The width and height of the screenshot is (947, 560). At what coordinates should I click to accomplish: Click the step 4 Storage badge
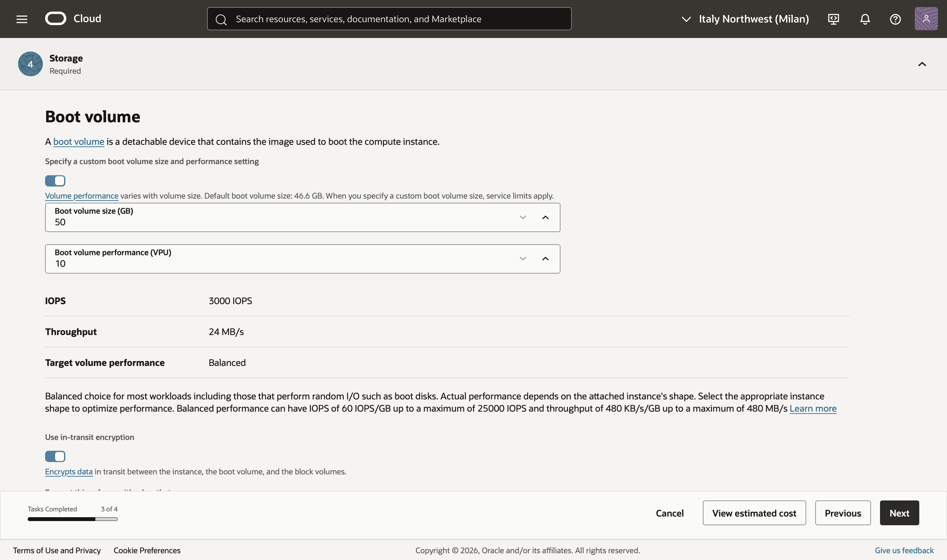coord(30,64)
